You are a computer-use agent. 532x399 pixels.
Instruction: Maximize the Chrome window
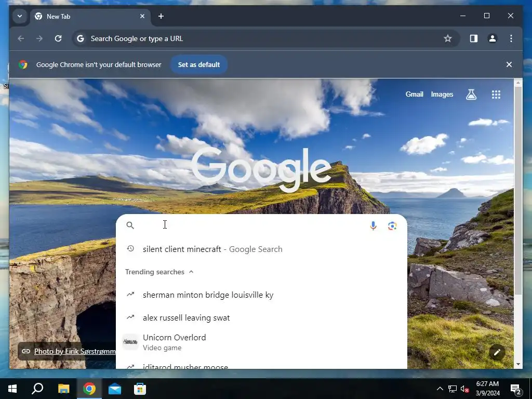click(486, 16)
